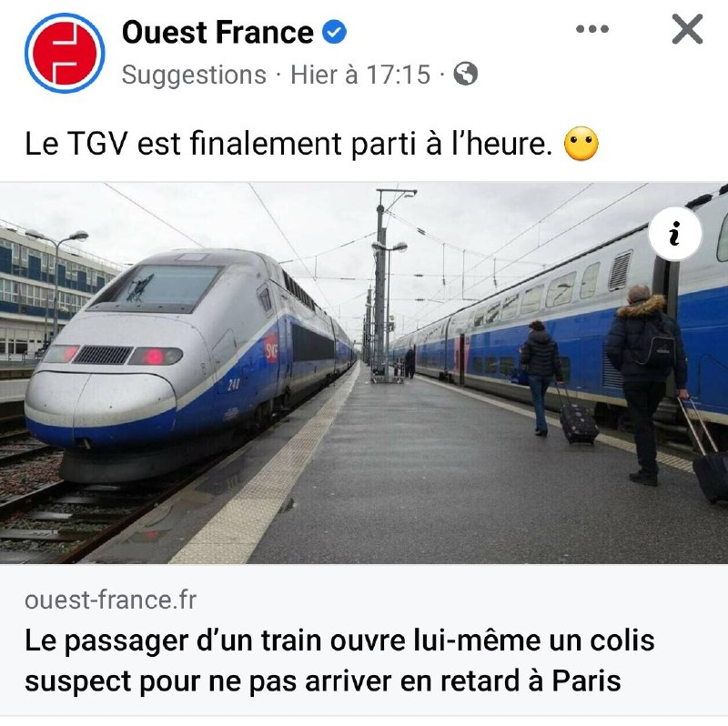This screenshot has width=728, height=726.
Task: Click the surprised face emoji in the post
Action: point(581,144)
